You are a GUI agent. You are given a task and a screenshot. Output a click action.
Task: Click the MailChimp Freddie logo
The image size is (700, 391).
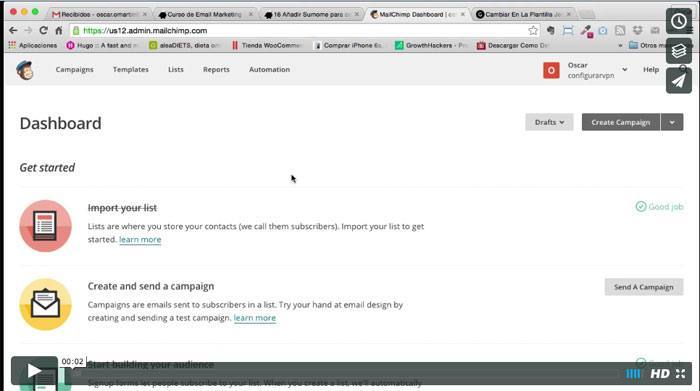tap(25, 70)
